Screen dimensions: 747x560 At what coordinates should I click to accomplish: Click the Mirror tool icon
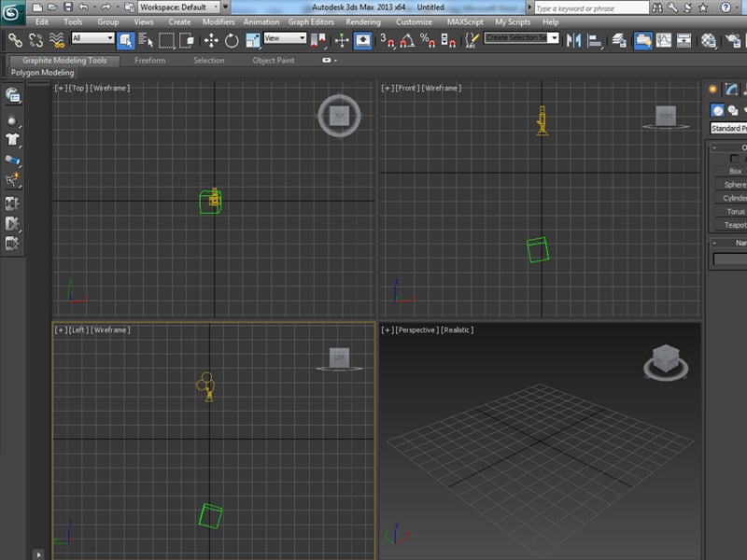(573, 40)
